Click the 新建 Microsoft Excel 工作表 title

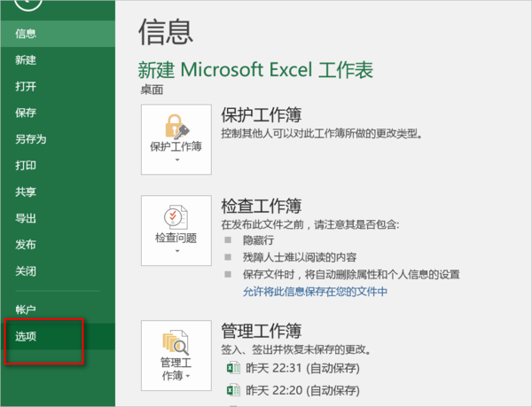255,70
